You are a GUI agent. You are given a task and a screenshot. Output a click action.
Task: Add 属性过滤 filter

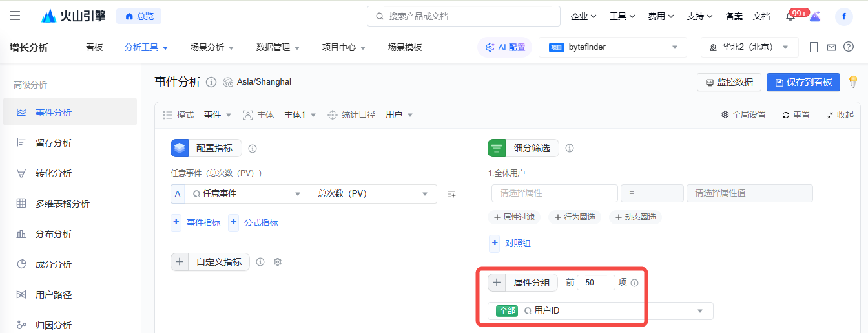514,217
